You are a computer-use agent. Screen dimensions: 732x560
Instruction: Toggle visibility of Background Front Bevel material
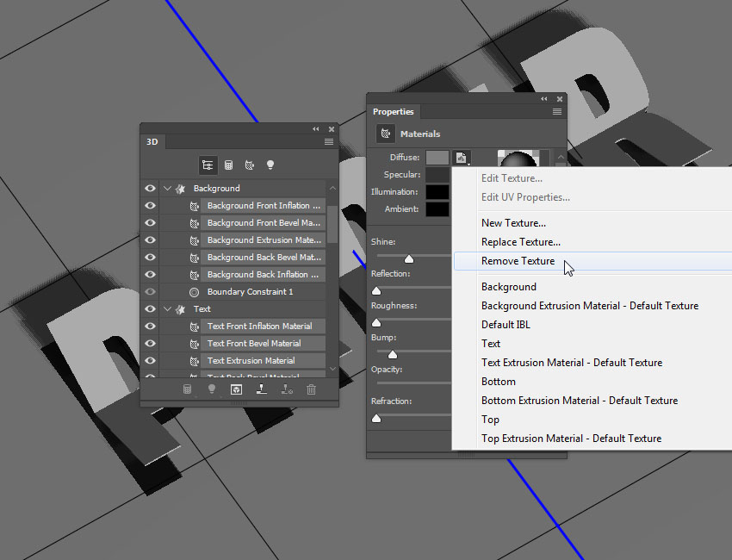pos(150,223)
